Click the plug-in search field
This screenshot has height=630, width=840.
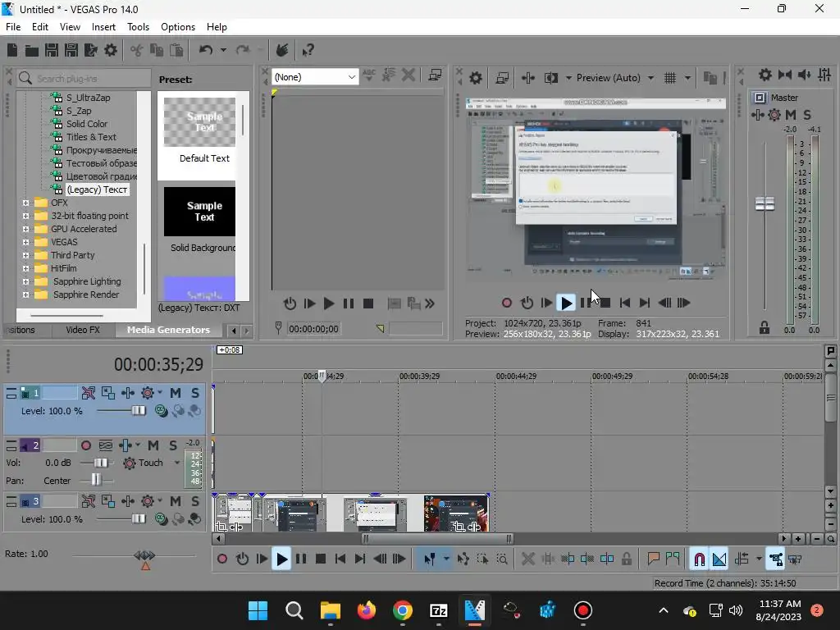(x=84, y=79)
